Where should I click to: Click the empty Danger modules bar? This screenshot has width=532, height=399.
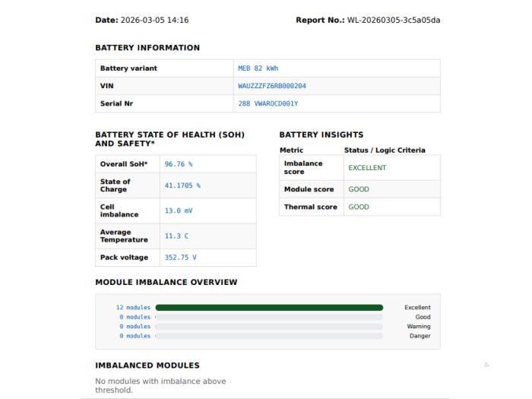269,336
